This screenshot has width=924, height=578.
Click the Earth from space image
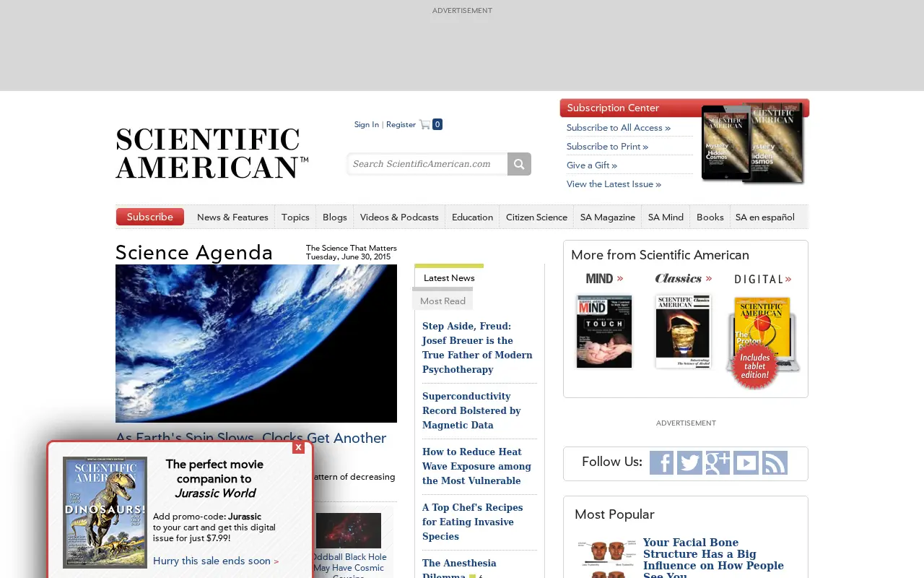(x=256, y=343)
